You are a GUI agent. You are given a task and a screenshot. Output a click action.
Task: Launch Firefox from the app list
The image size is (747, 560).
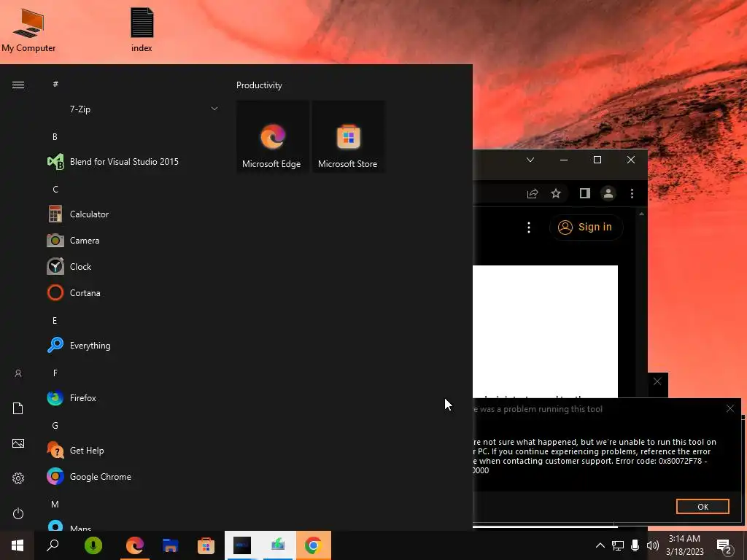pos(133,397)
